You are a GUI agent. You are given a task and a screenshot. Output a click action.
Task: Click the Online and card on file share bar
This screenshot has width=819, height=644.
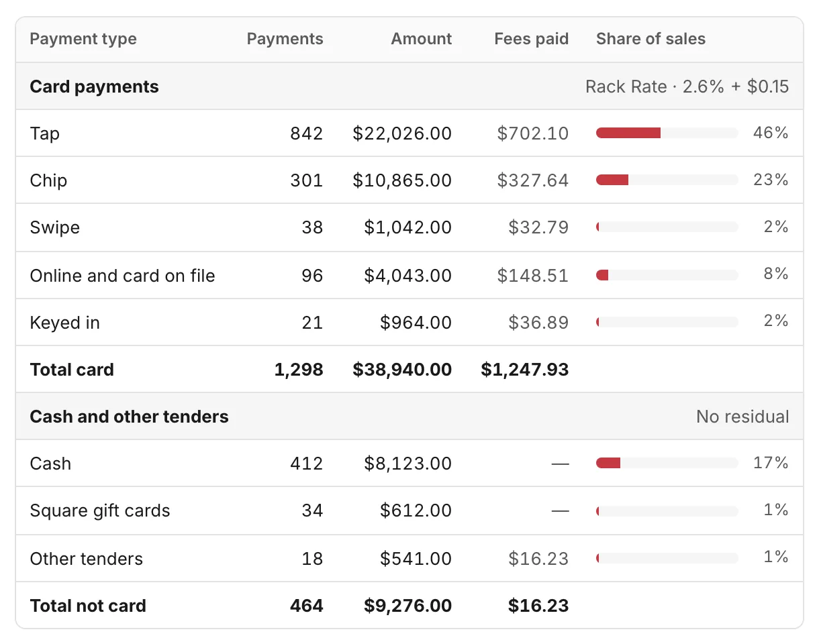[667, 275]
